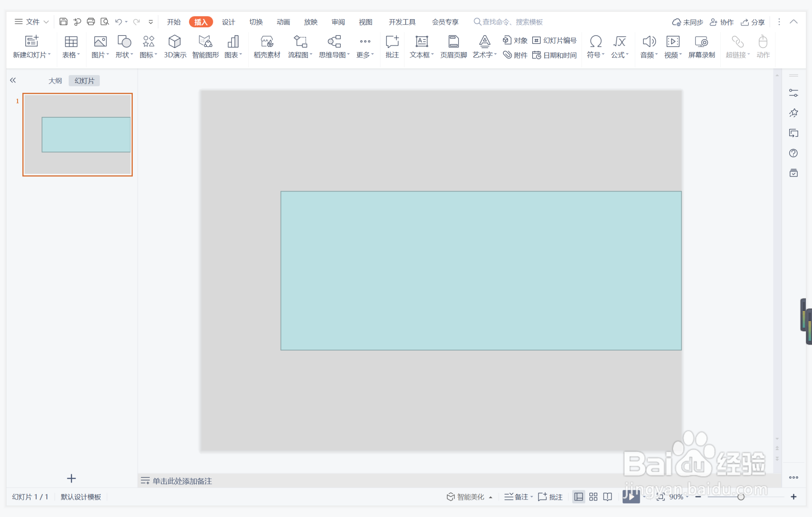This screenshot has width=812, height=517.
Task: Switch to slide sorter grid view
Action: (x=593, y=497)
